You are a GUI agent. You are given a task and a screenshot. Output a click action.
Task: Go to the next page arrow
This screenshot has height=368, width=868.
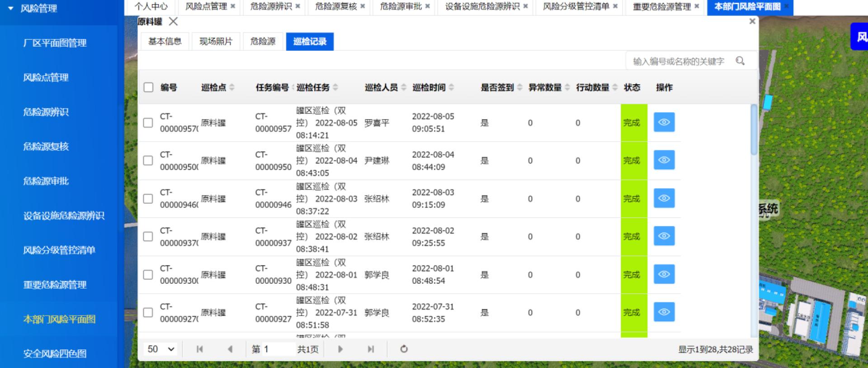tap(340, 349)
